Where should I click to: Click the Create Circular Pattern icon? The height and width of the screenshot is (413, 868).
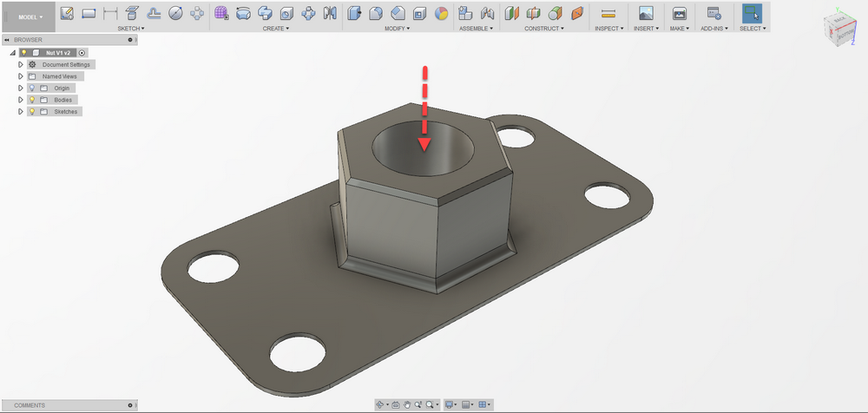pyautogui.click(x=308, y=13)
